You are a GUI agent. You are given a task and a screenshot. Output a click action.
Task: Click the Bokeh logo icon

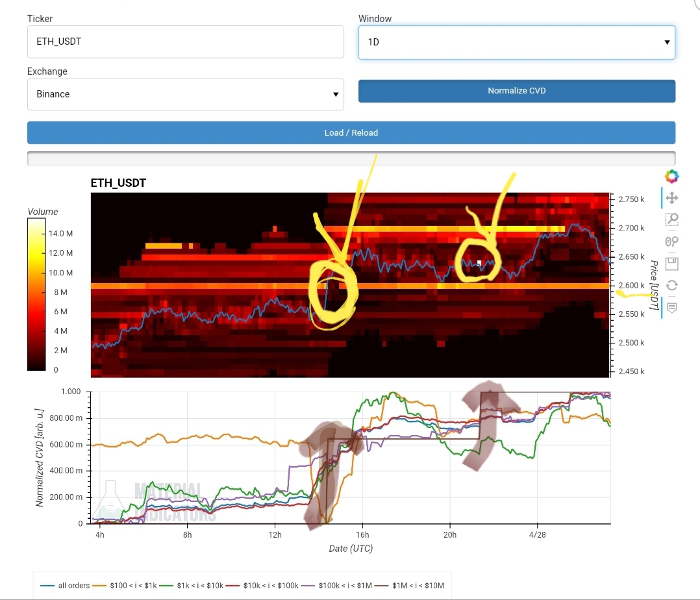click(671, 177)
